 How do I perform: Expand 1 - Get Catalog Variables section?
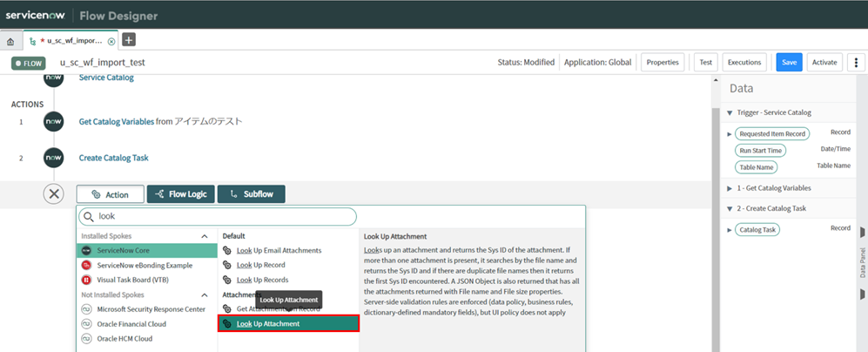coord(730,188)
